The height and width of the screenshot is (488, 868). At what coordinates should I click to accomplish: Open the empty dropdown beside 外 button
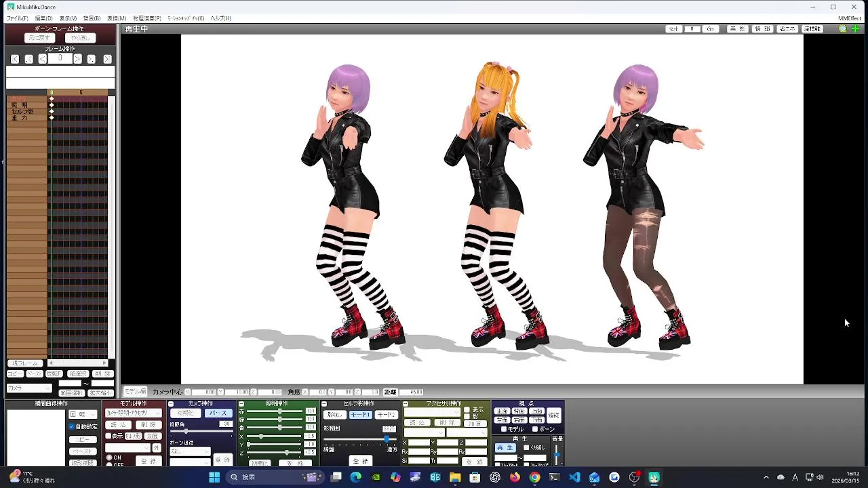[127, 448]
